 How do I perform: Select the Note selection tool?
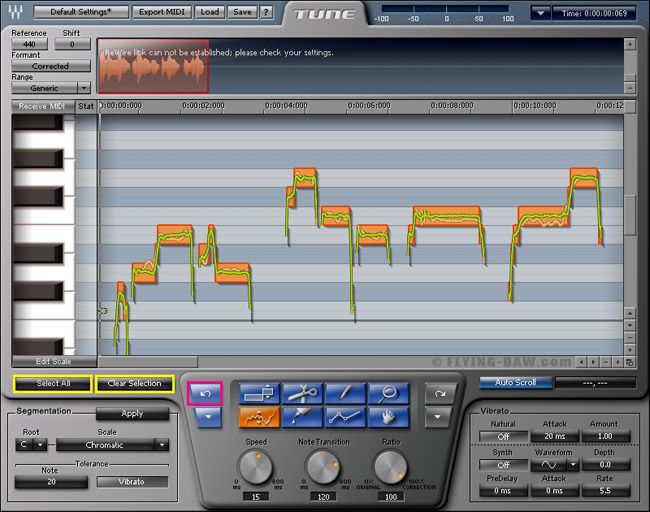[x=260, y=393]
